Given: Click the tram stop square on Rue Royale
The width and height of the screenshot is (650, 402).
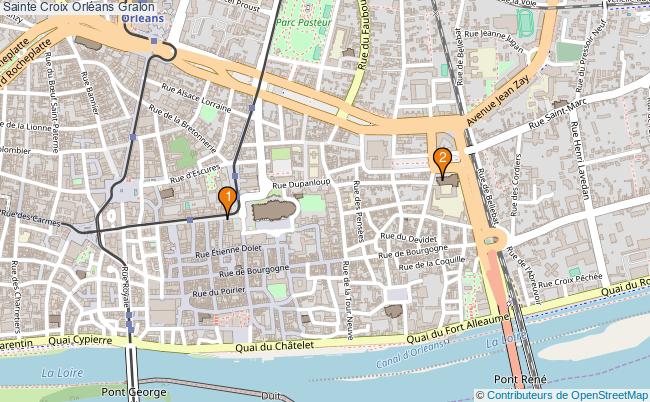Looking at the screenshot, I should pos(129,315).
